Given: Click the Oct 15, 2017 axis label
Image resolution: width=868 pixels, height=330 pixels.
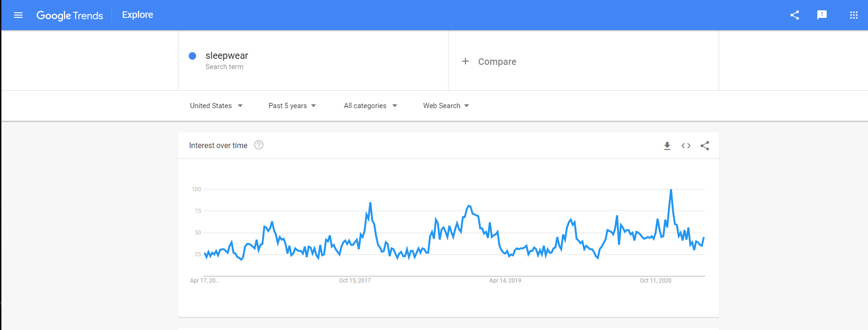Looking at the screenshot, I should [x=355, y=281].
